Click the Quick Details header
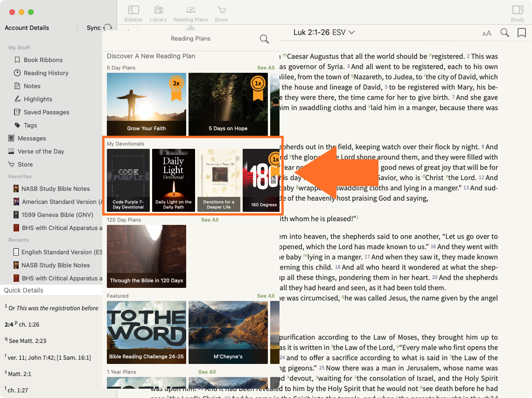532x398 pixels. pos(24,290)
